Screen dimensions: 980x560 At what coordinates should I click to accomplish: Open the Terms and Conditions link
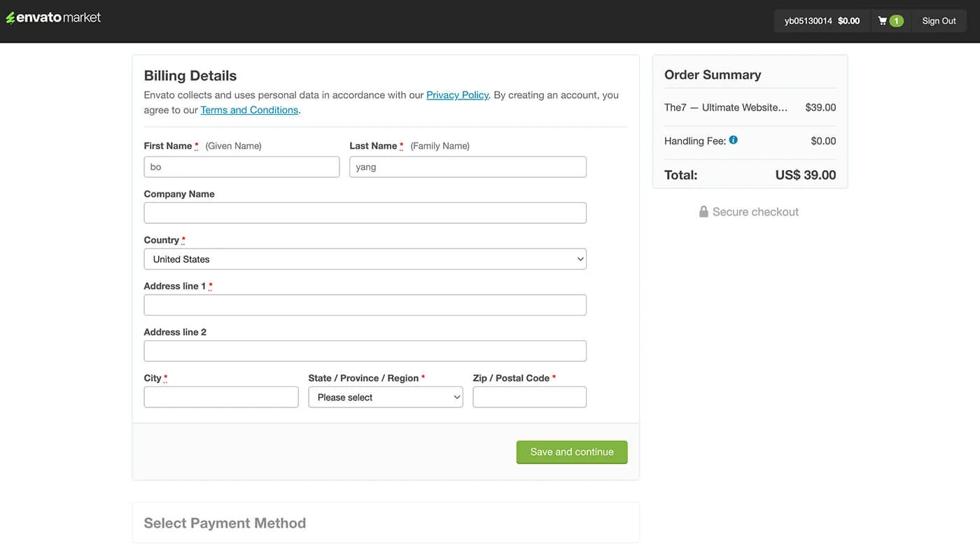(249, 110)
